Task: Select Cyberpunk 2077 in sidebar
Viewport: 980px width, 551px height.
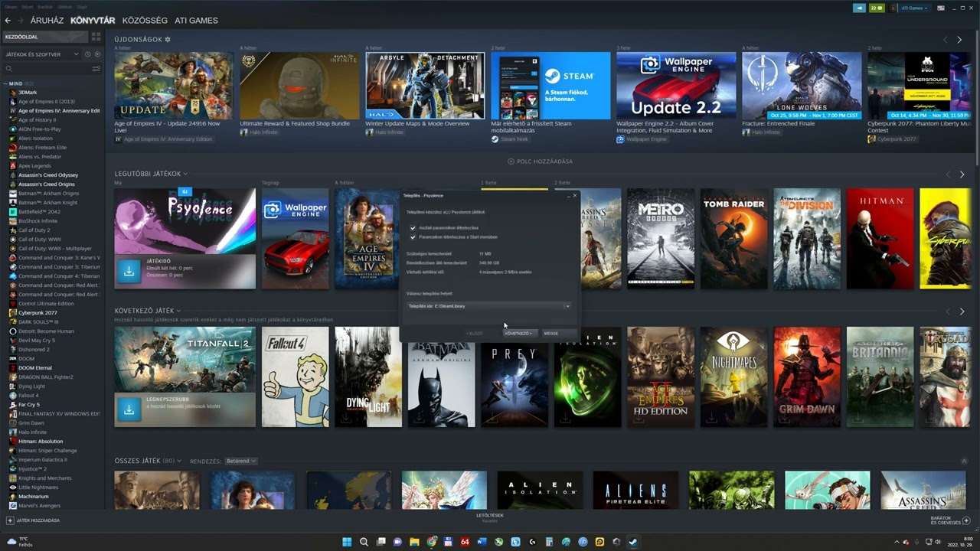Action: [x=38, y=313]
